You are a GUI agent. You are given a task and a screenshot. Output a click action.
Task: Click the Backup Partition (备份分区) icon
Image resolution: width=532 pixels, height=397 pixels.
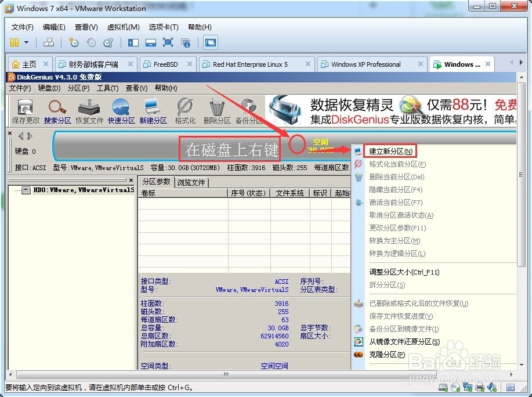pos(249,111)
